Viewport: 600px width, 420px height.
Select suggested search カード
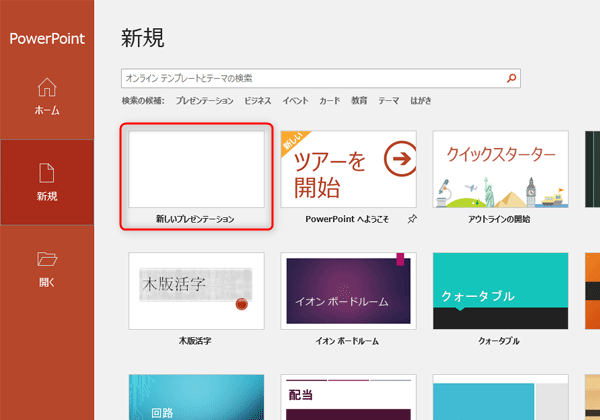[330, 101]
